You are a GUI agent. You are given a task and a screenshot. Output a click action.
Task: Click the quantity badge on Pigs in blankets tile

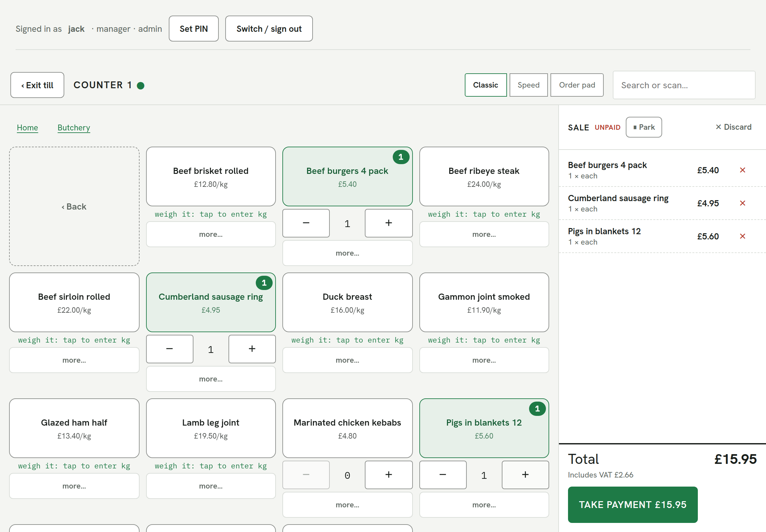(x=537, y=408)
